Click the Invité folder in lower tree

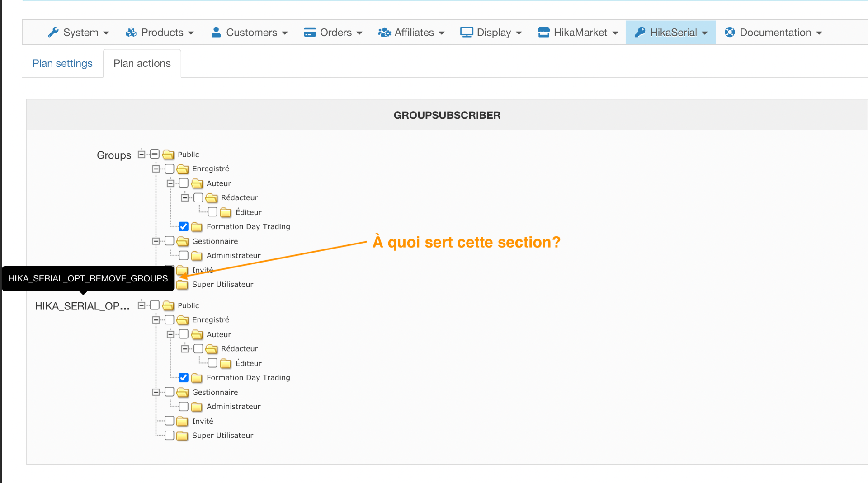tap(182, 421)
